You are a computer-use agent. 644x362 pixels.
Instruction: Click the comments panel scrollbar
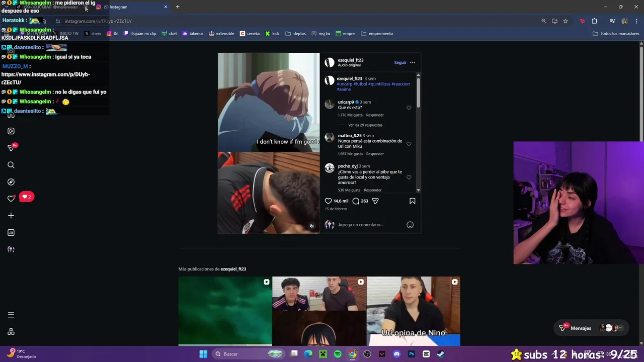point(418,92)
